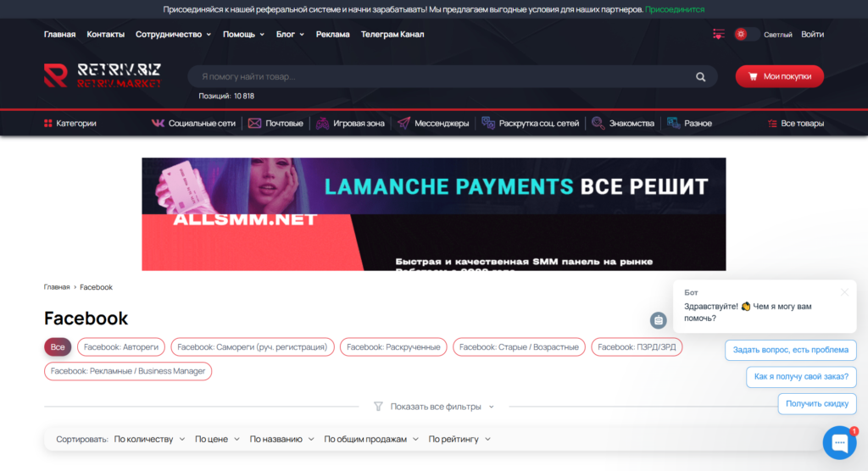Click the Получить скидку button
This screenshot has width=868, height=471.
pyautogui.click(x=817, y=403)
